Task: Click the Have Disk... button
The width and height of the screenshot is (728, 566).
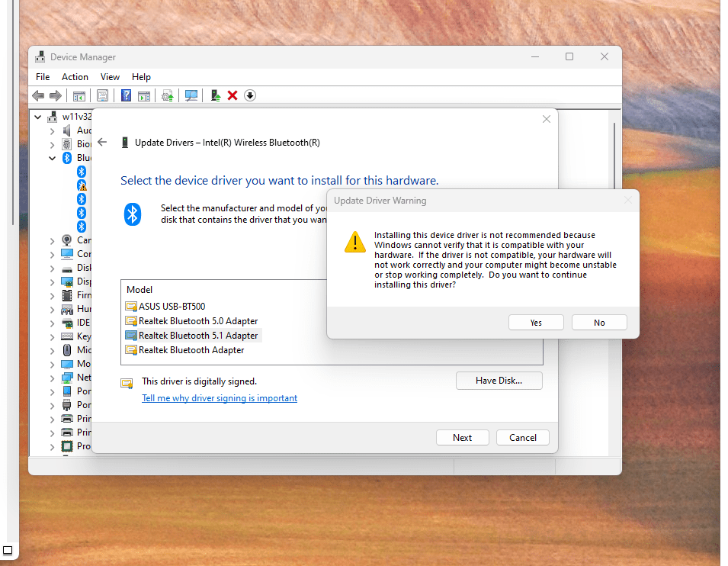Action: point(499,381)
